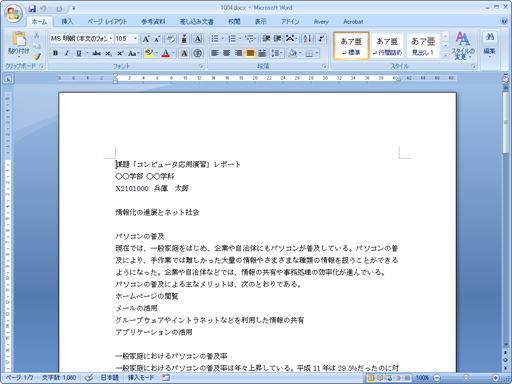Apply the 標準 style
This screenshot has width=512, height=384.
351,46
